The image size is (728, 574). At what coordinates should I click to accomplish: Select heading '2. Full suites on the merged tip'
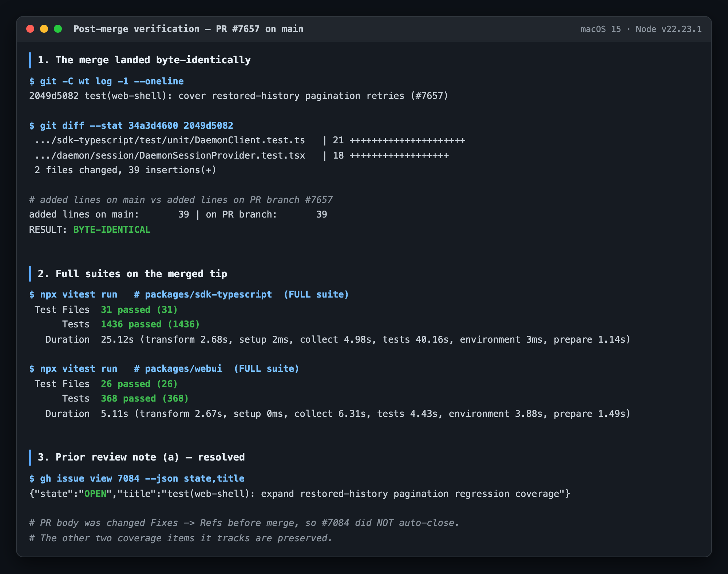[x=132, y=274]
